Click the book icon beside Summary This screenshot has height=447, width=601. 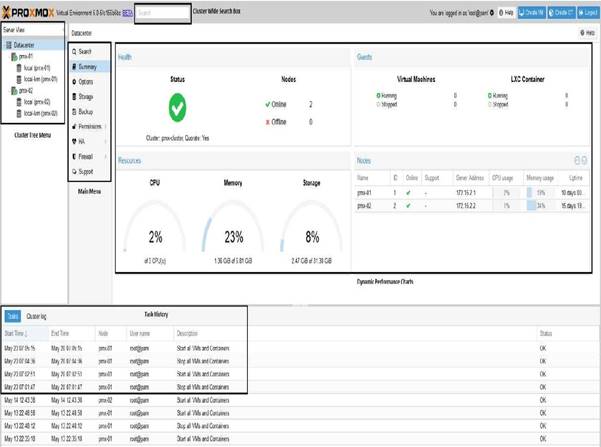click(x=74, y=67)
